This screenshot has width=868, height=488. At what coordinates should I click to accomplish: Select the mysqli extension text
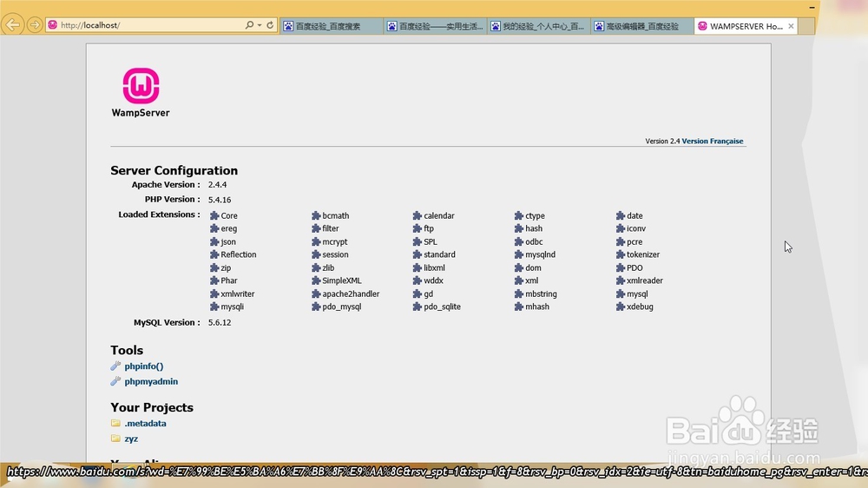[232, 307]
